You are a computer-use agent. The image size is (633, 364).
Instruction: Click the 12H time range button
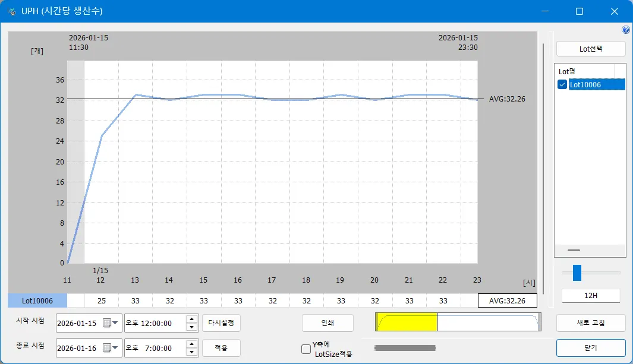(590, 296)
